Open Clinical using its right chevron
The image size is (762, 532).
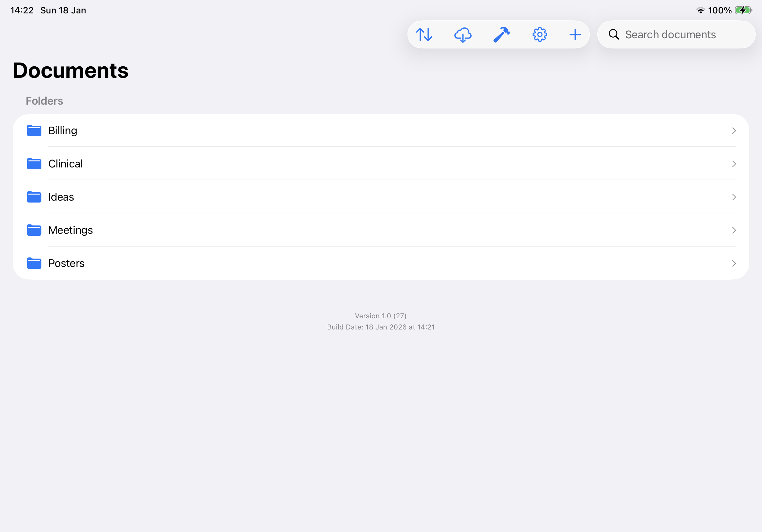tap(734, 164)
